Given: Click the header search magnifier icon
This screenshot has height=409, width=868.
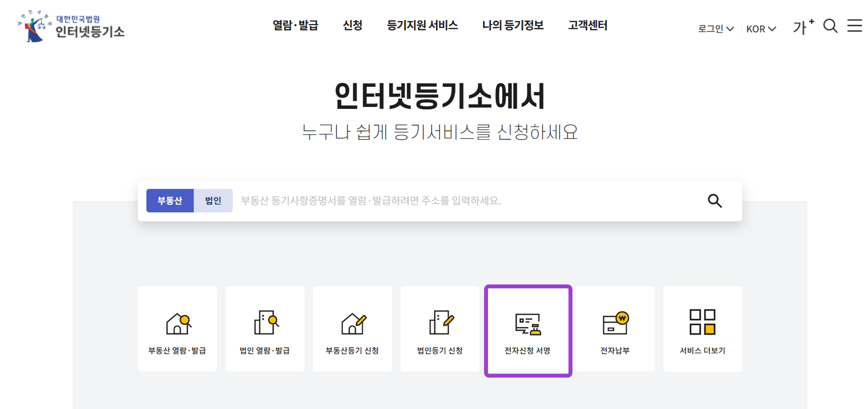Looking at the screenshot, I should [830, 26].
